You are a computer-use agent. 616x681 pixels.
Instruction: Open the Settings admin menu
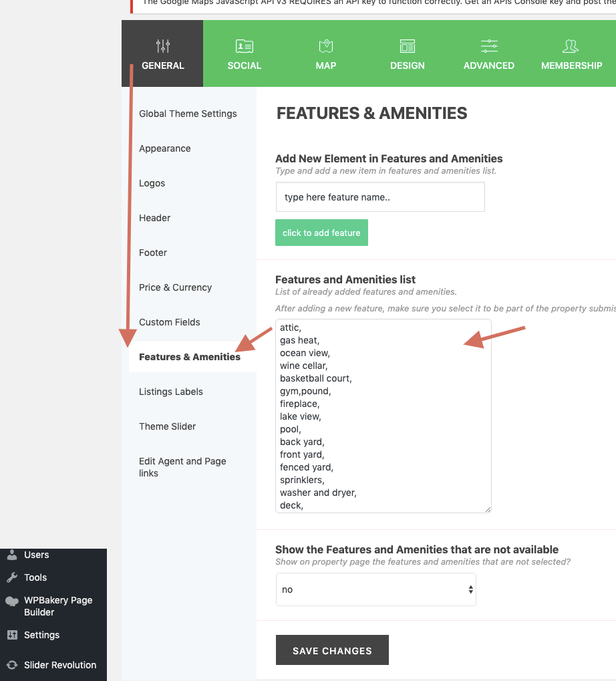(x=41, y=635)
